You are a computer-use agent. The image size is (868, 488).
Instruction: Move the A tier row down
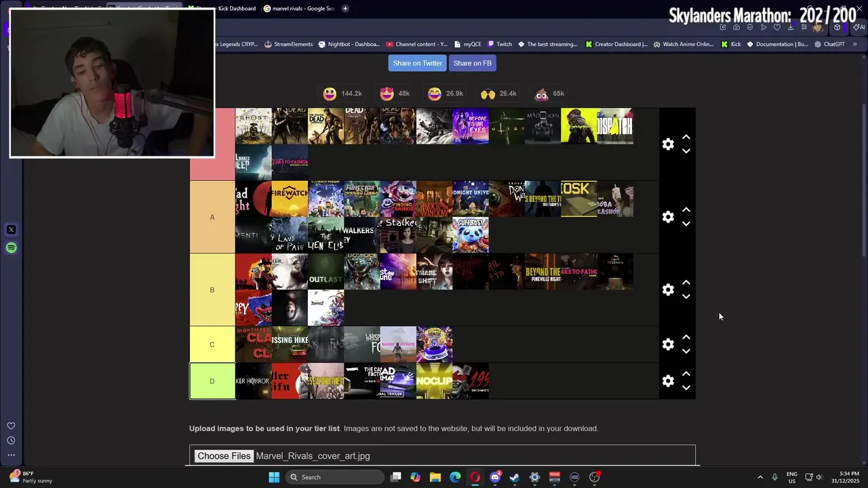pos(686,224)
